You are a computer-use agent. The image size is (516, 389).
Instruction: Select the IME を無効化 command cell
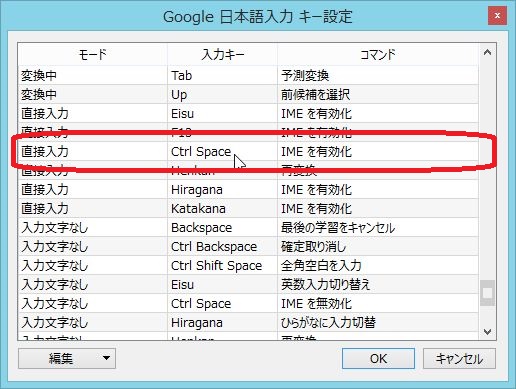coord(378,304)
